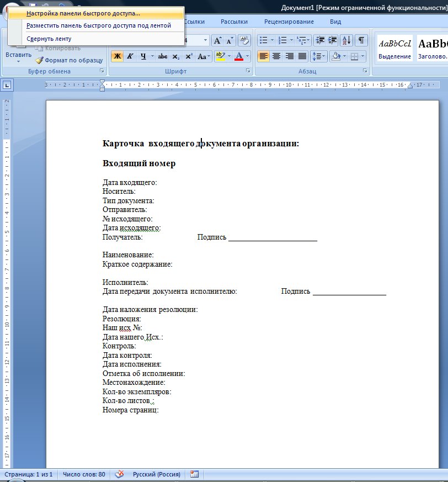Decrease font size with shrink font icon
Viewport: 448px width, 482px height.
click(230, 40)
